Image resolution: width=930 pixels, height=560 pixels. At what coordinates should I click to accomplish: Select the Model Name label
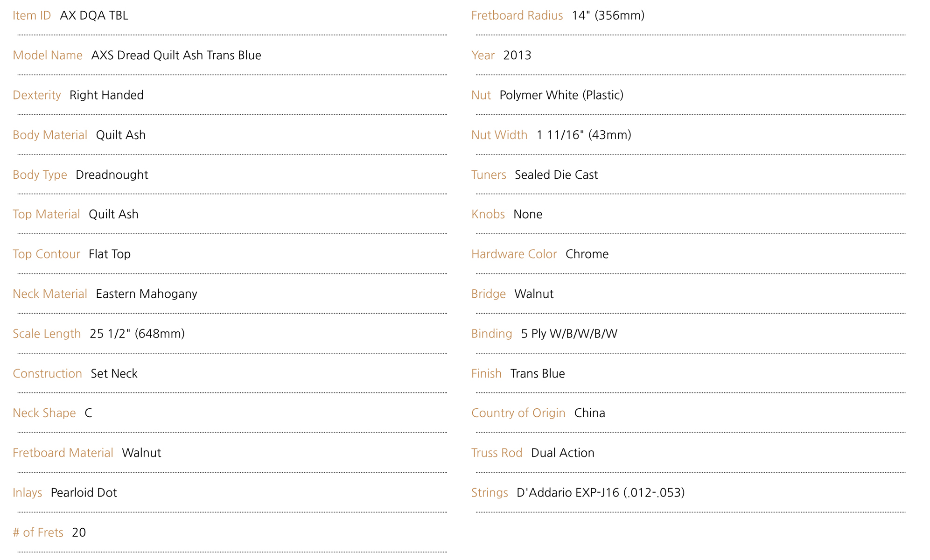point(47,55)
